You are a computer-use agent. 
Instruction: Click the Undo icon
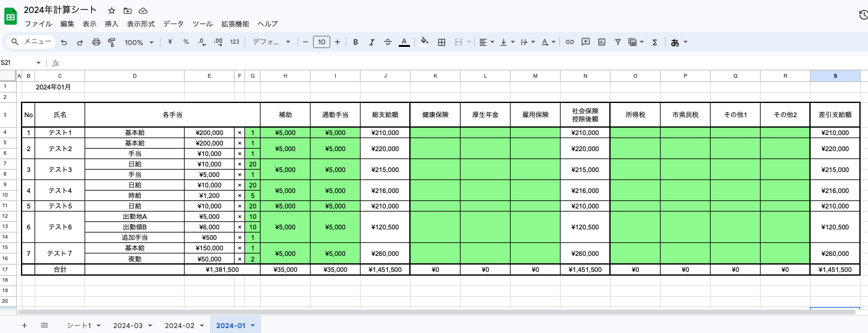coord(64,43)
